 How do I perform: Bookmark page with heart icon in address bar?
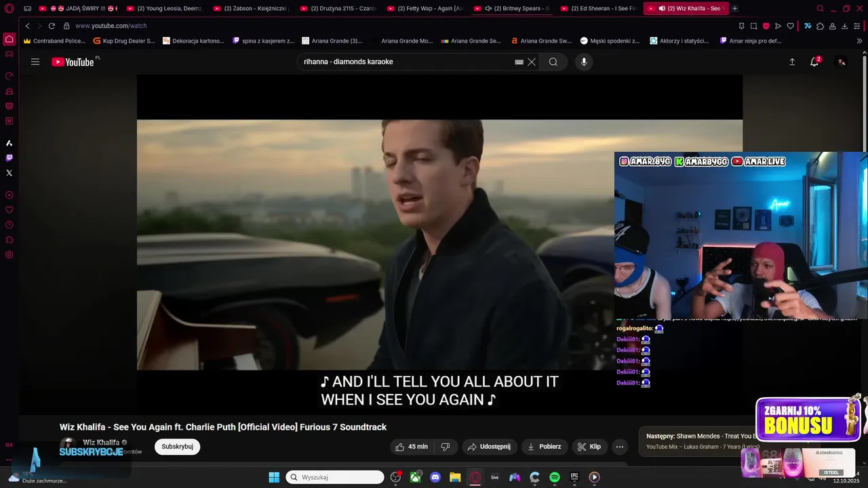pos(790,26)
